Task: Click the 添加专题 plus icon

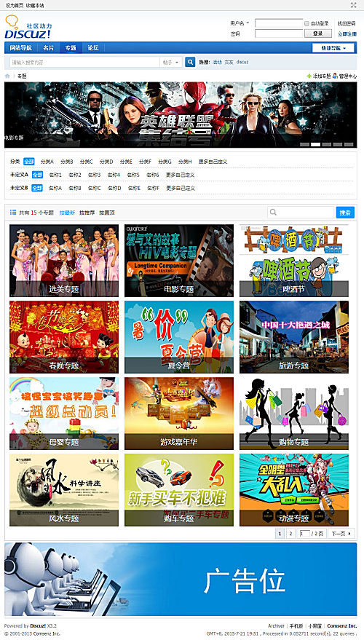Action: point(309,76)
